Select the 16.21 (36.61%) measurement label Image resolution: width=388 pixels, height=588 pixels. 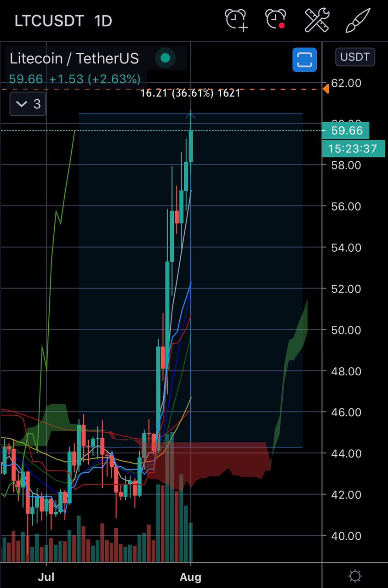click(x=190, y=93)
